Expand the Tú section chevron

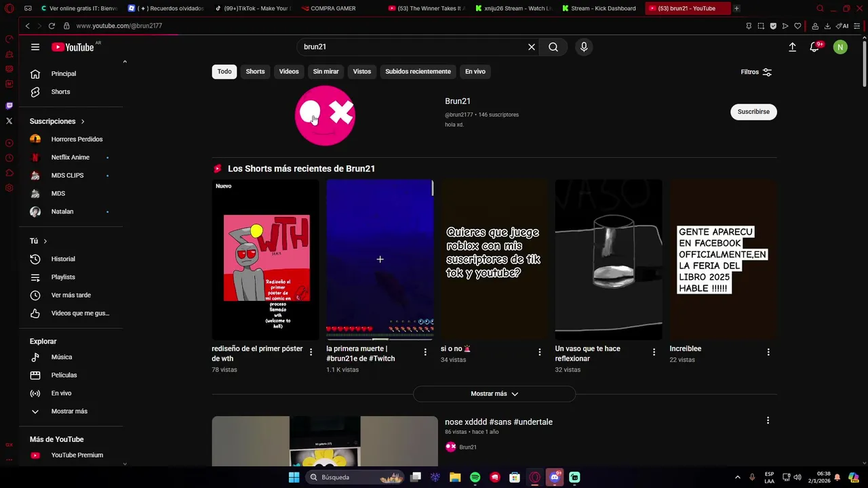45,241
